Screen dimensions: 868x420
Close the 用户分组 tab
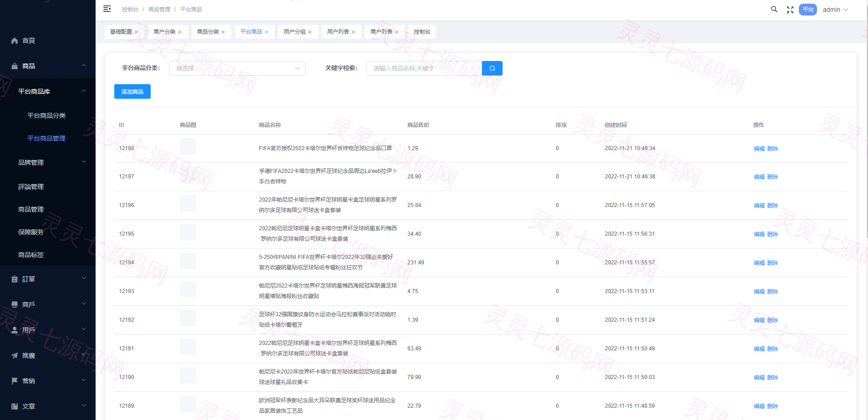pos(310,32)
